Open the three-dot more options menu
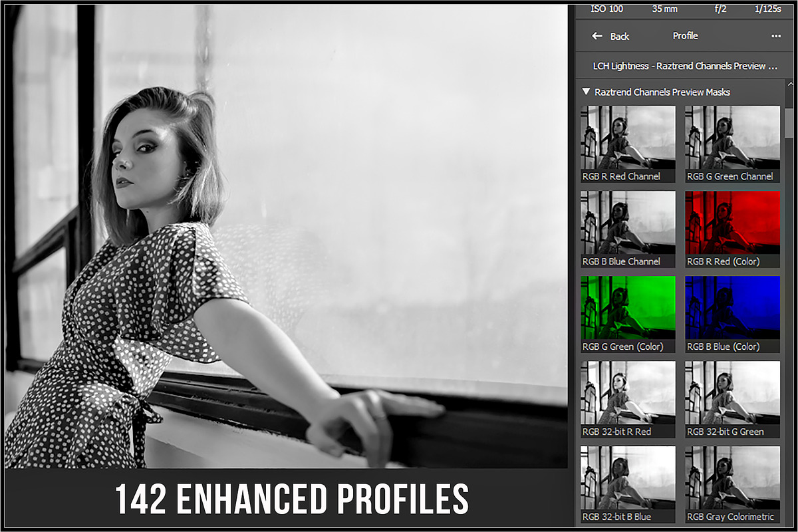 (x=775, y=37)
